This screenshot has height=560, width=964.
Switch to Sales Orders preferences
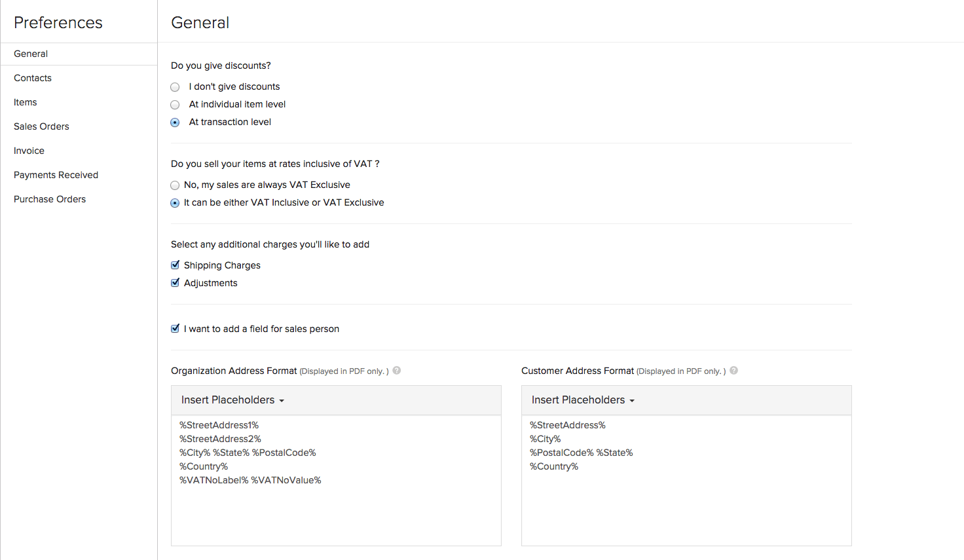point(41,126)
